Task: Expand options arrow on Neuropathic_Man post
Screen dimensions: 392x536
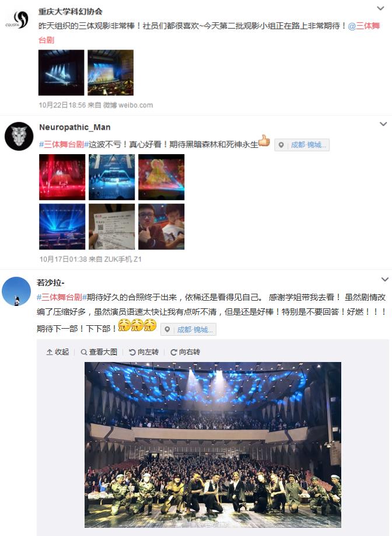Action: [383, 124]
